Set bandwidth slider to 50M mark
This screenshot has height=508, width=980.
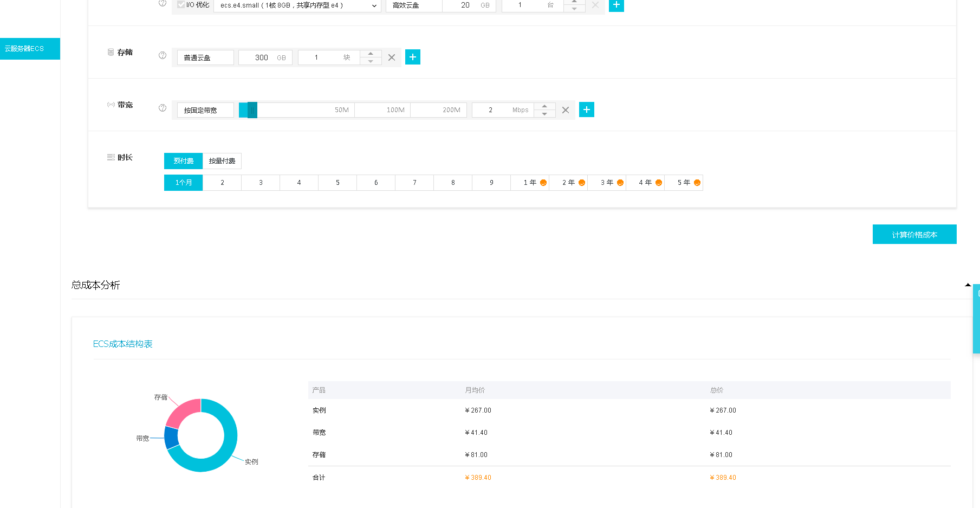(x=342, y=110)
